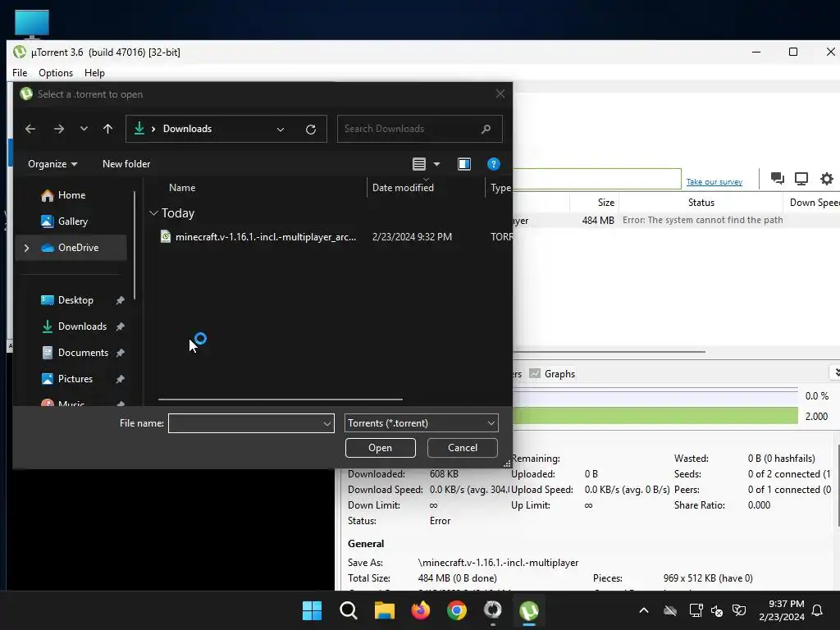Click the green availability bar
Image resolution: width=840 pixels, height=630 pixels.
(655, 416)
